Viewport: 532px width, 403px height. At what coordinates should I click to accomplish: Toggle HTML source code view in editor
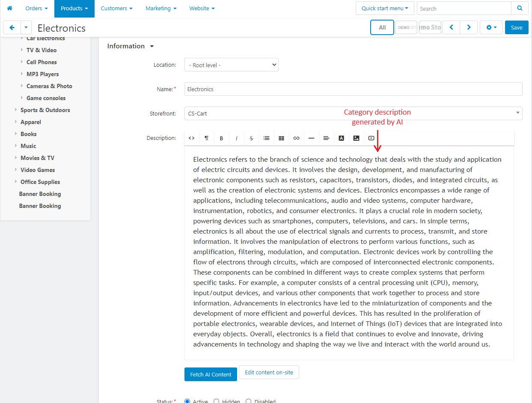(x=192, y=138)
